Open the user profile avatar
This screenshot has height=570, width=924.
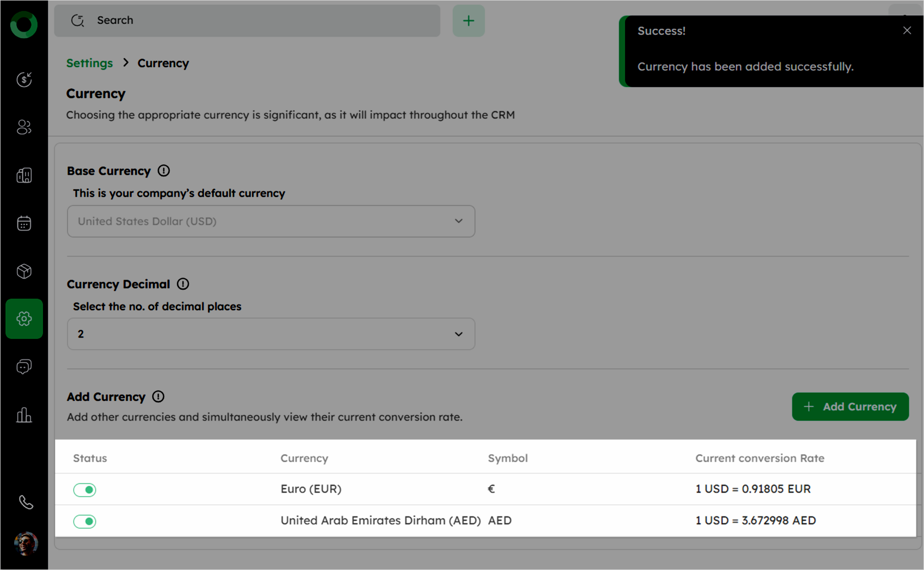pos(26,543)
